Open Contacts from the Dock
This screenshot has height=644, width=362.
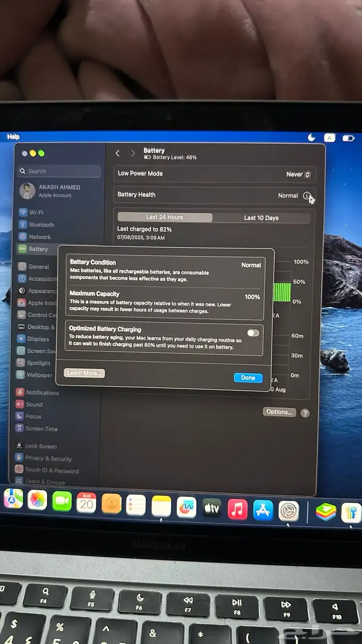coord(111,504)
